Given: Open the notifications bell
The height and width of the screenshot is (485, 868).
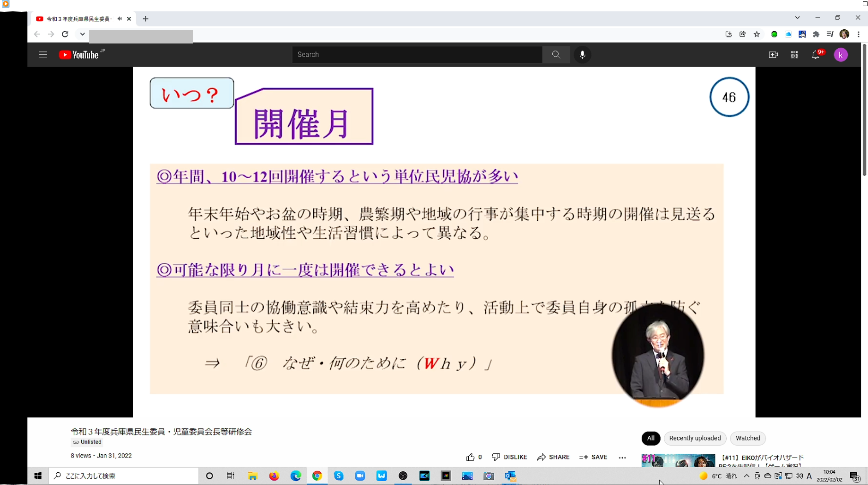Looking at the screenshot, I should 816,55.
